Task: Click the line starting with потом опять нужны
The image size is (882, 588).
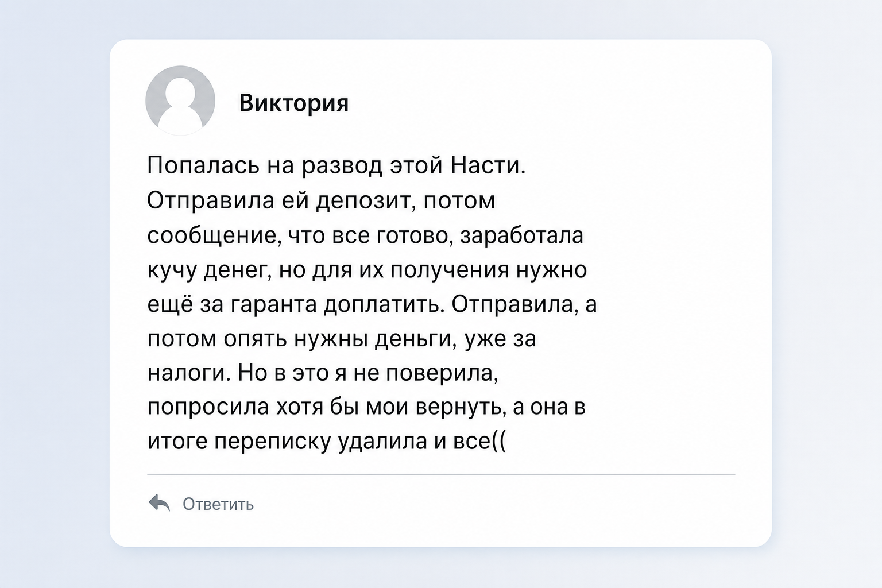Action: coord(342,339)
